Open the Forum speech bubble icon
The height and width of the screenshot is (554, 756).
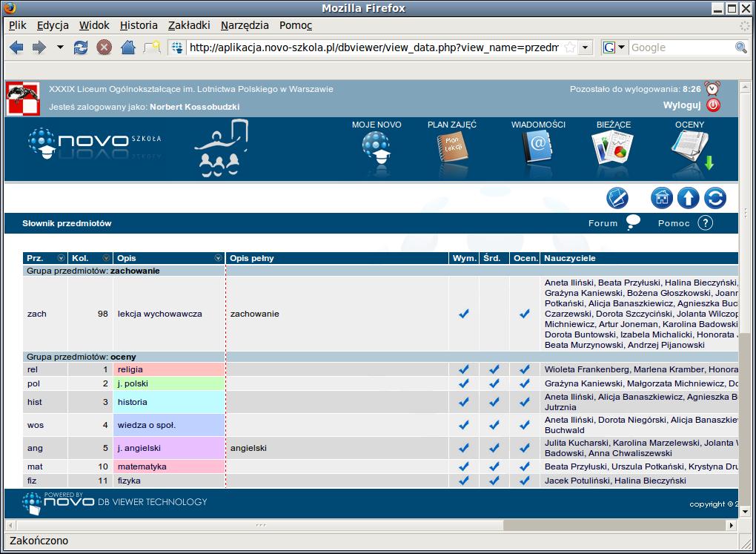point(633,222)
